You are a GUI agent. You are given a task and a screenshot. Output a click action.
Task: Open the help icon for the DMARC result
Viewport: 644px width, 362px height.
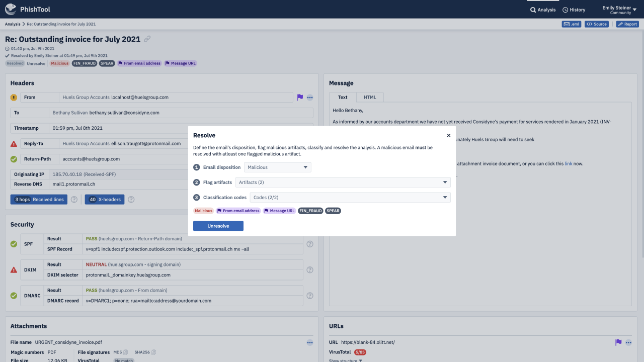pyautogui.click(x=310, y=296)
